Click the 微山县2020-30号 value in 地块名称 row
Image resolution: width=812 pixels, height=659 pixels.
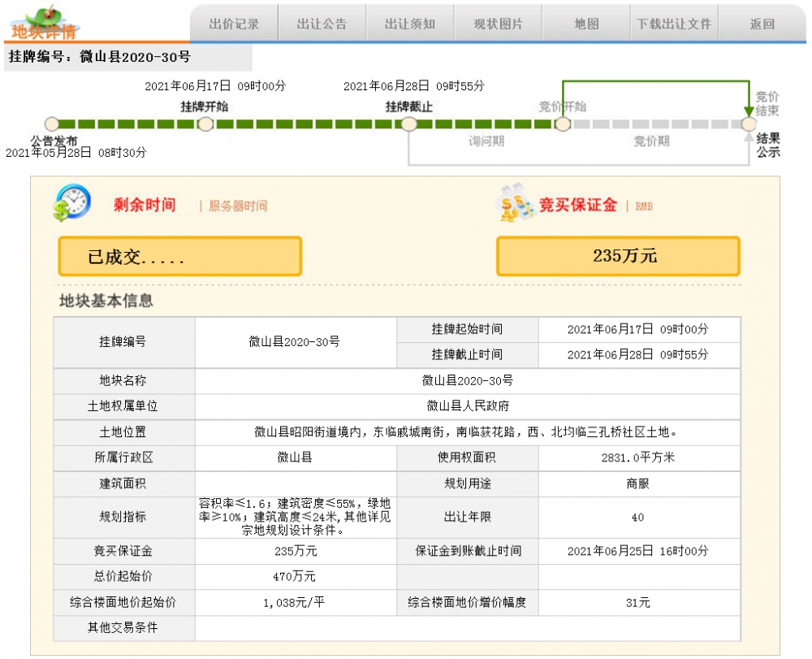pos(468,380)
